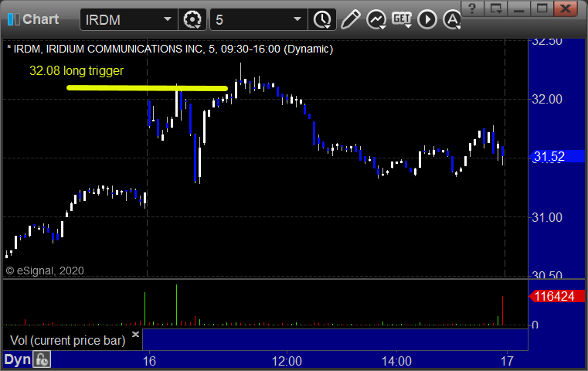This screenshot has width=588, height=371.
Task: Click the play replay button
Action: coord(427,19)
